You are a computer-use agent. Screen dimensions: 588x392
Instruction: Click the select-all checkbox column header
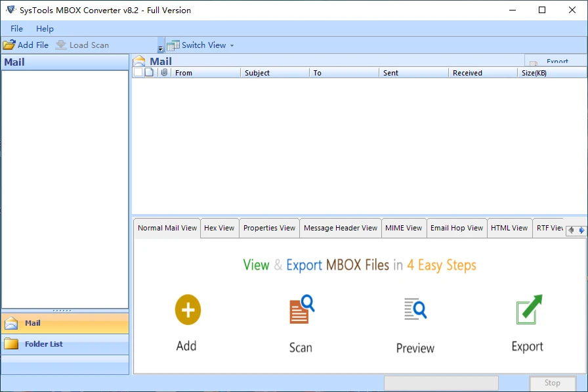138,72
